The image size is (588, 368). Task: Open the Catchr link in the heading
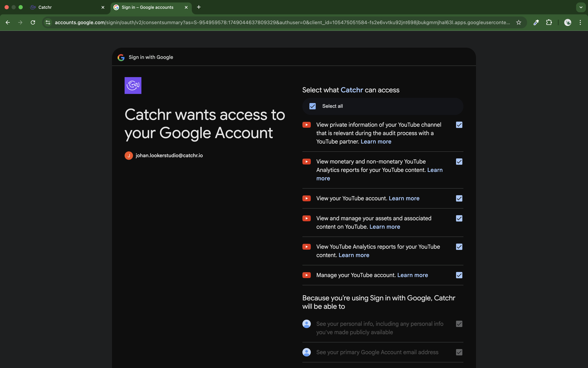[x=352, y=90]
